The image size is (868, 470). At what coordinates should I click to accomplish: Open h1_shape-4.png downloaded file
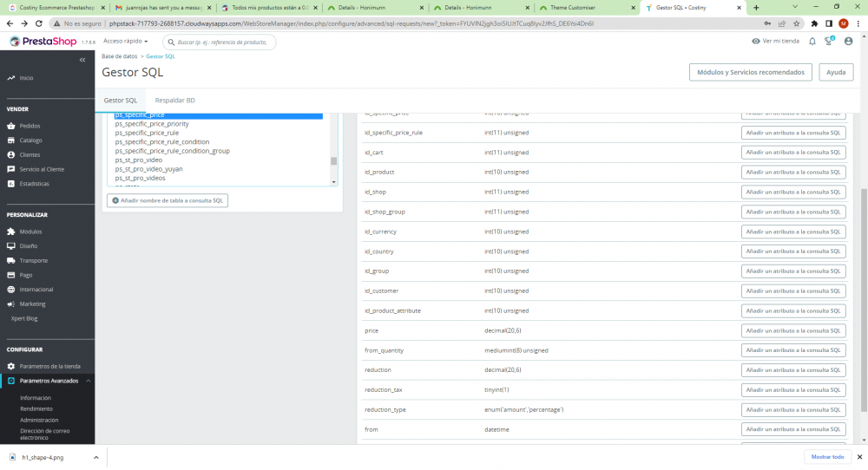[43, 457]
